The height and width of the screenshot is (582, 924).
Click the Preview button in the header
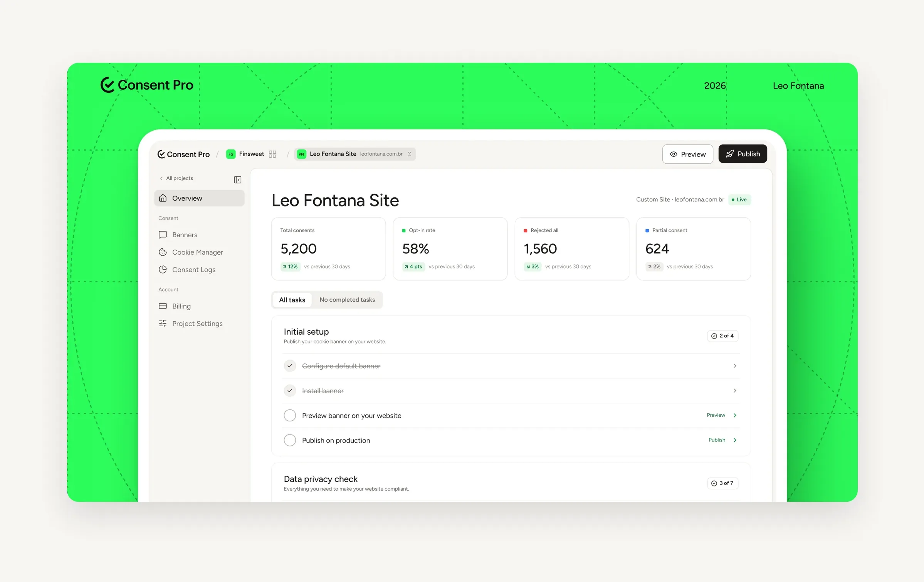click(x=687, y=154)
